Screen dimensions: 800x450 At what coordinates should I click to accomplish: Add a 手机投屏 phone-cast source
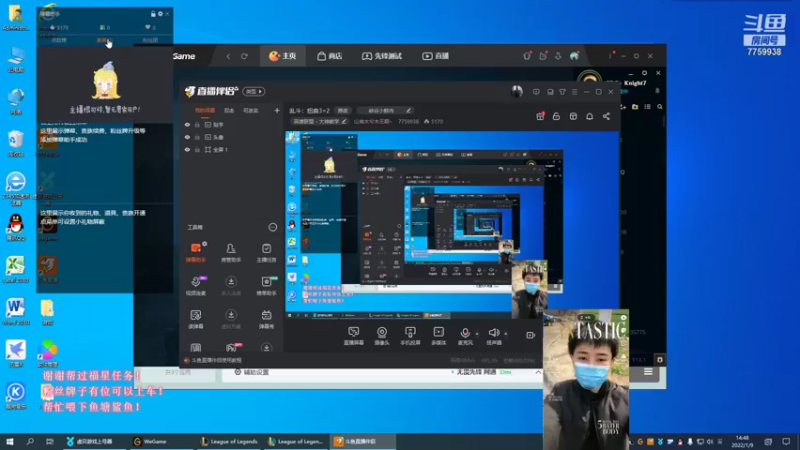(x=410, y=336)
